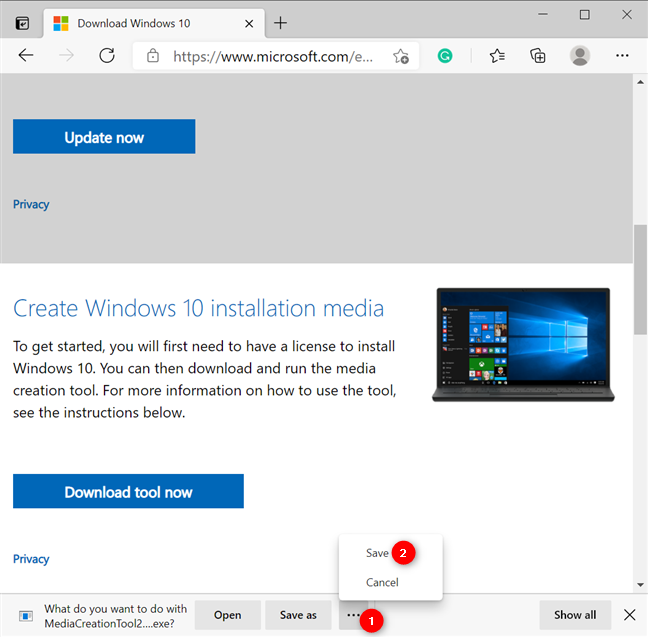Open a new tab with plus icon
Screen dimensions: 648x637
pos(280,23)
